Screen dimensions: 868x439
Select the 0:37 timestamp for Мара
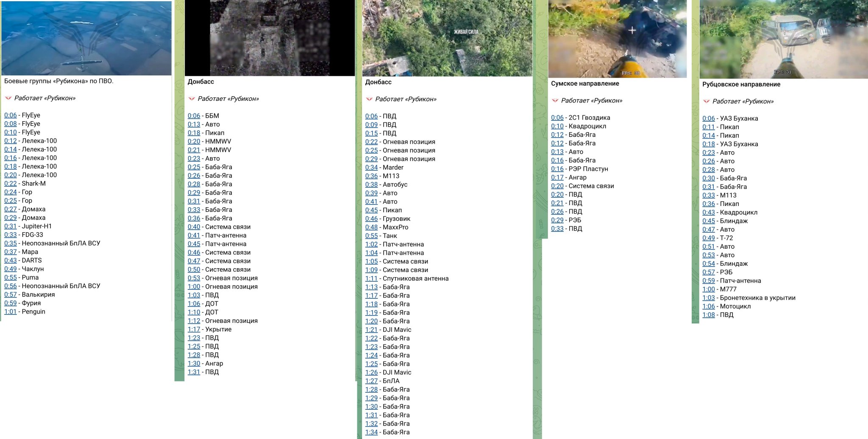point(11,252)
